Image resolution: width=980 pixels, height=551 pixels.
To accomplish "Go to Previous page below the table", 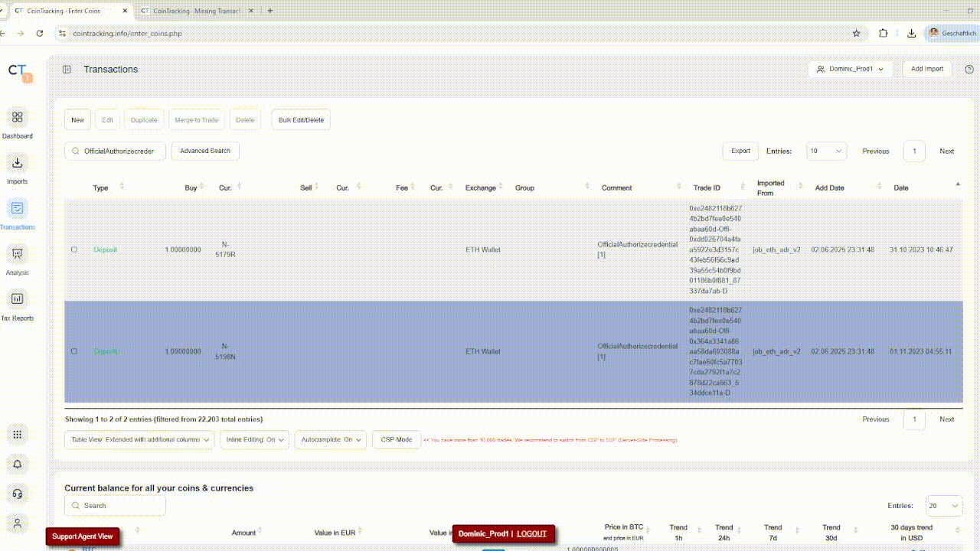I will [876, 419].
